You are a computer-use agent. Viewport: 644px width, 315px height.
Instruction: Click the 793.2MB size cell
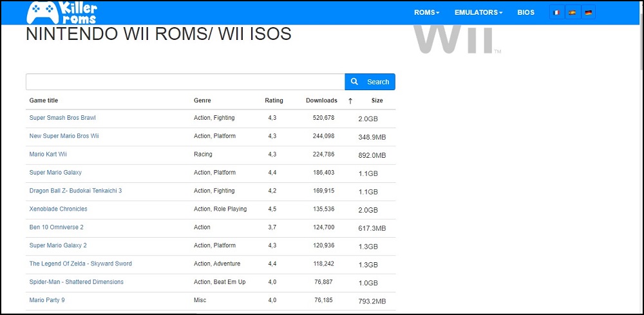click(x=372, y=301)
